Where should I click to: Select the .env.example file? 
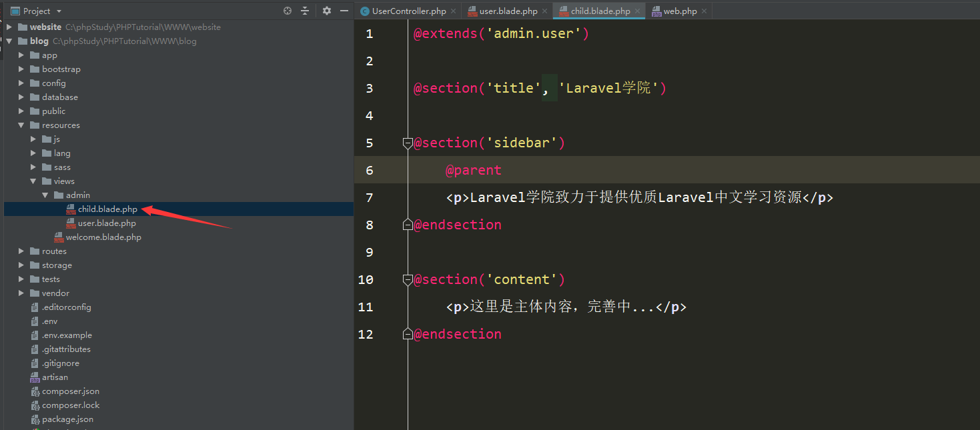point(67,335)
